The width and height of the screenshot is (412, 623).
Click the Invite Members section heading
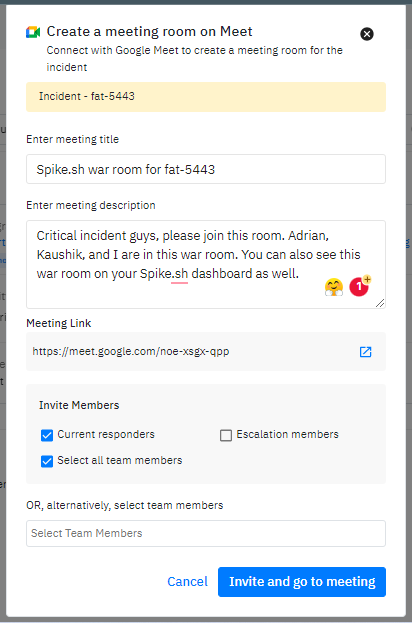[79, 405]
